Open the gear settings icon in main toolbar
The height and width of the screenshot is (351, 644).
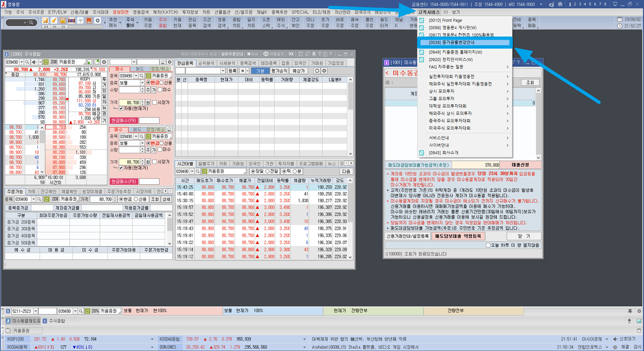pyautogui.click(x=98, y=21)
